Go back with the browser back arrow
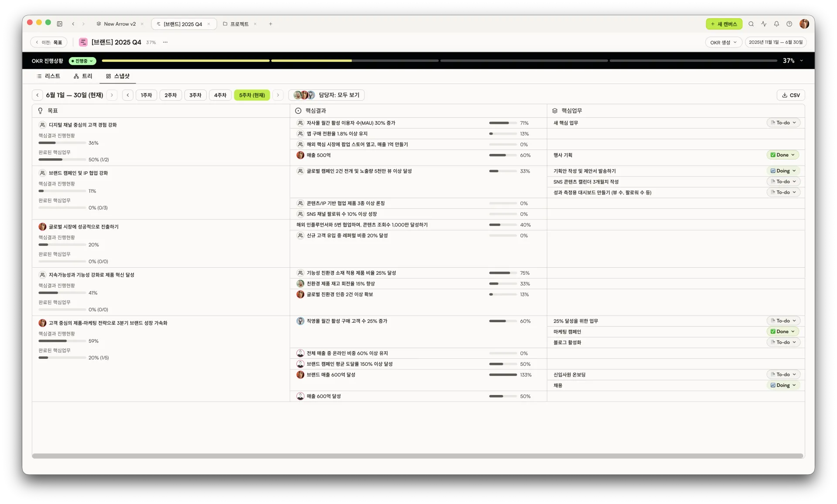The image size is (837, 504). coord(73,24)
